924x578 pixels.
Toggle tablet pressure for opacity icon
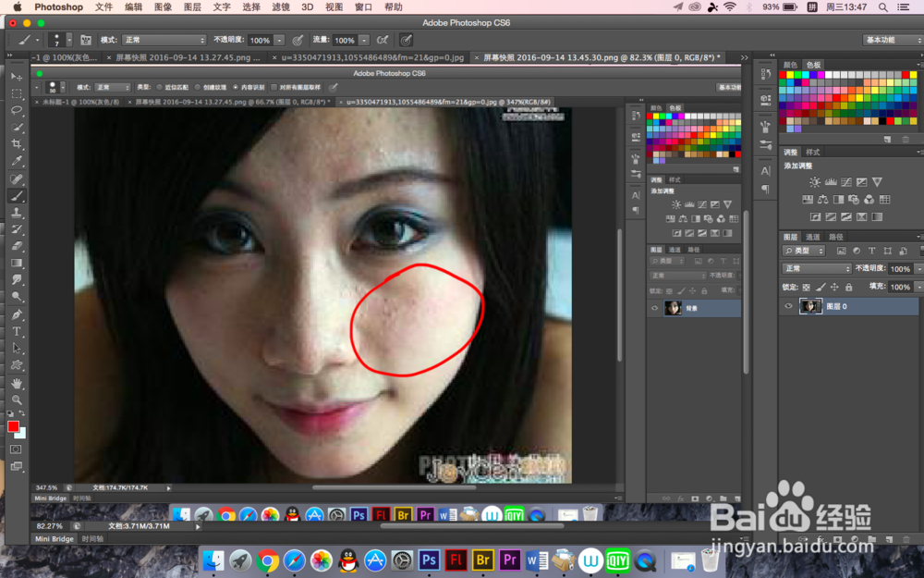(x=298, y=40)
